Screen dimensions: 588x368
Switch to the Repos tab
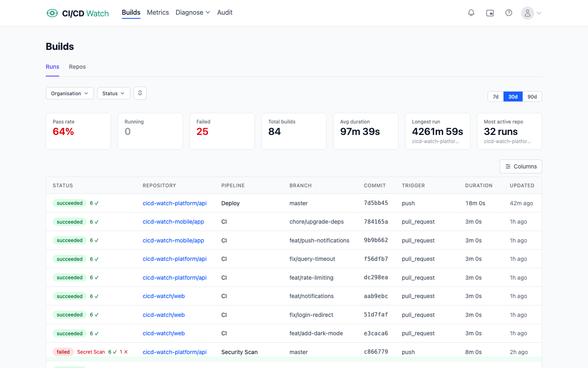coord(77,67)
